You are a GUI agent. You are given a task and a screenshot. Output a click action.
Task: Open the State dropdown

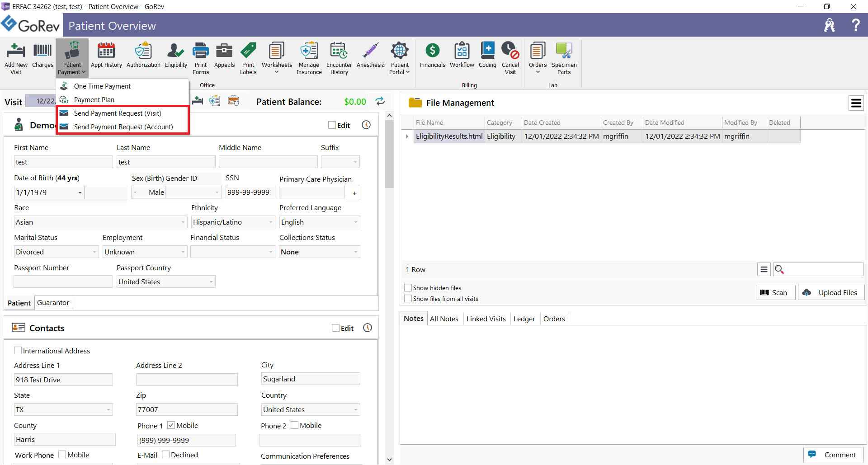108,409
